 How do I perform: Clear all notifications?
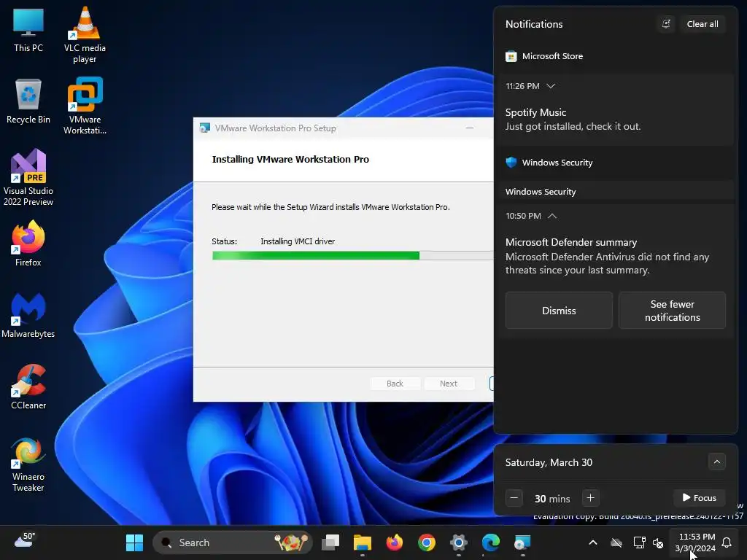(x=703, y=24)
